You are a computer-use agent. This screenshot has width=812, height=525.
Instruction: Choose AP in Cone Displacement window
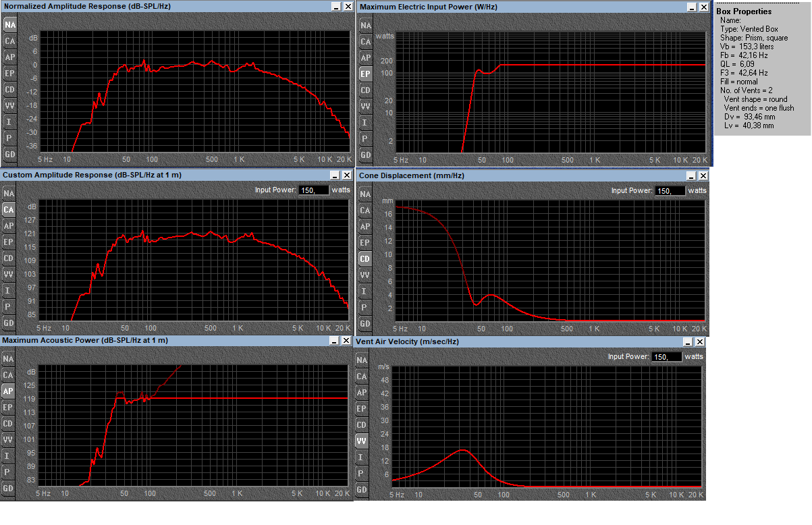[365, 227]
